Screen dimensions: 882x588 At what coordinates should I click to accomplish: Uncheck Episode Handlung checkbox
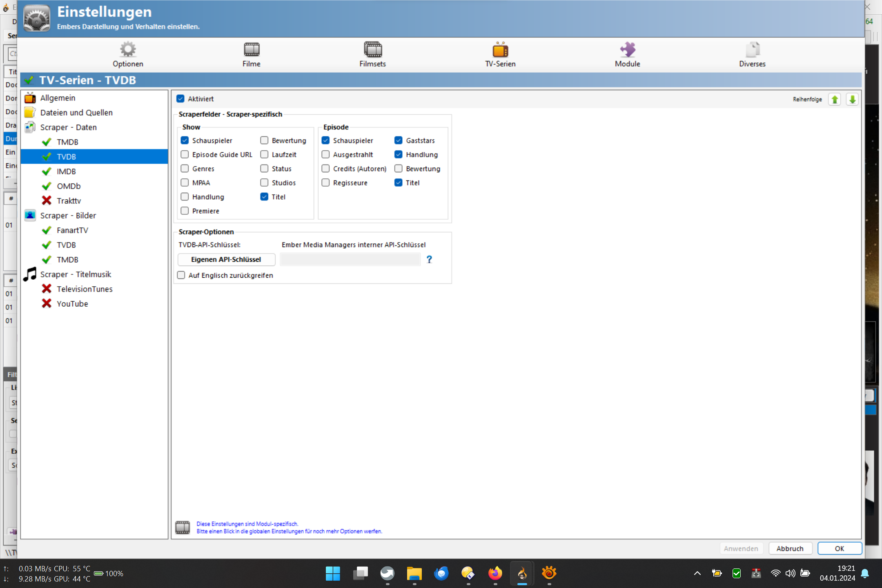tap(399, 154)
